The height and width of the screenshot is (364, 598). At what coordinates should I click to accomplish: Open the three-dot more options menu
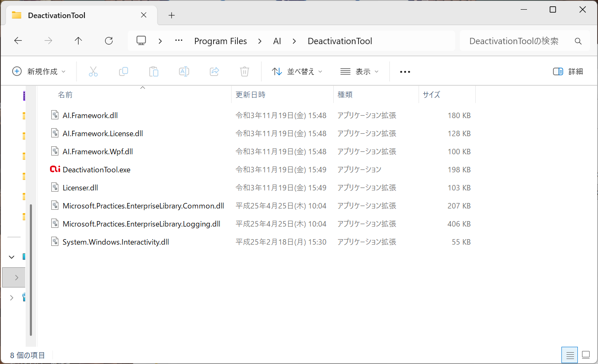pos(405,72)
